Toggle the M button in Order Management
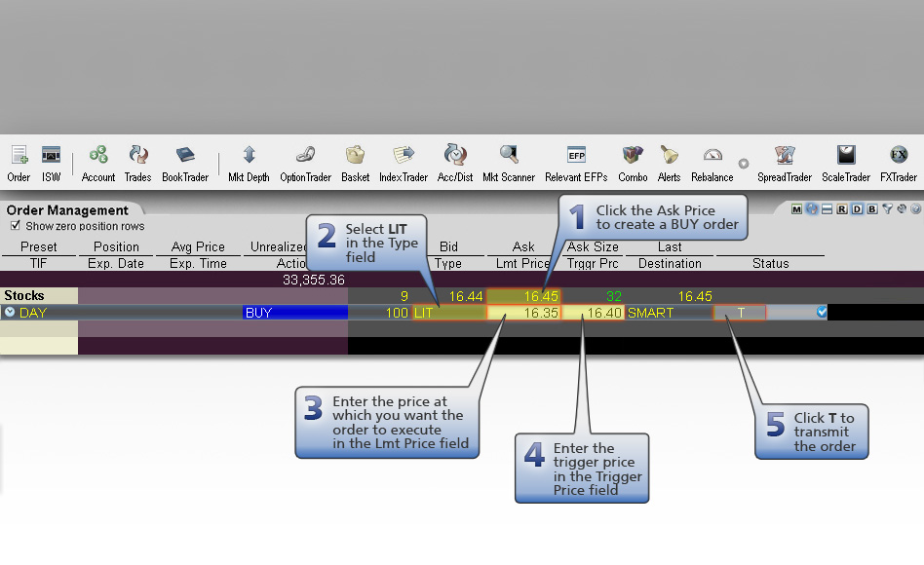924x565 pixels. point(796,209)
